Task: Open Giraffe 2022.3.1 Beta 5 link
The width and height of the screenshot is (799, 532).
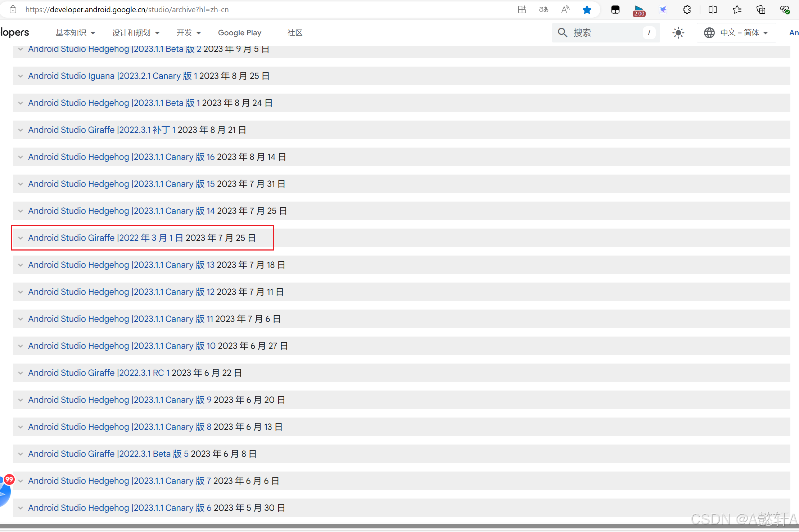Action: (x=108, y=454)
